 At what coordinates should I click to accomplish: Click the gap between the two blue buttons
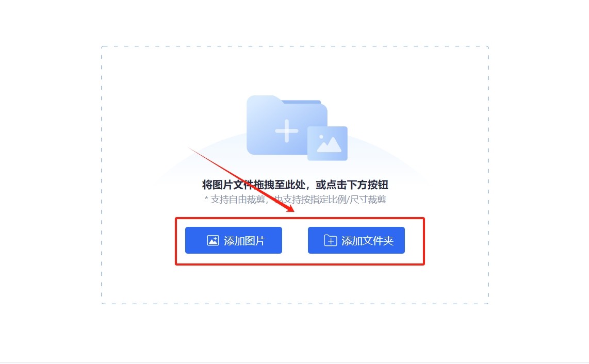pyautogui.click(x=295, y=240)
